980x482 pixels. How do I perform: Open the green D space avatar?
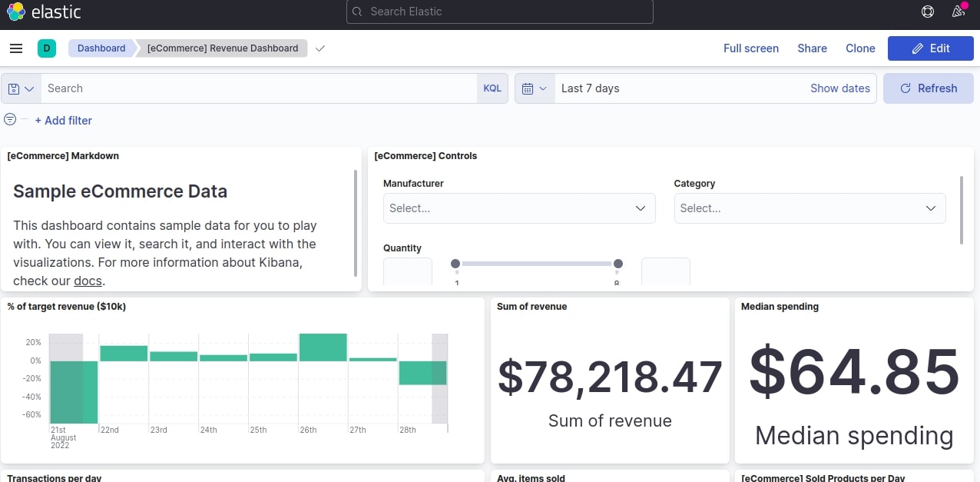pos(46,48)
